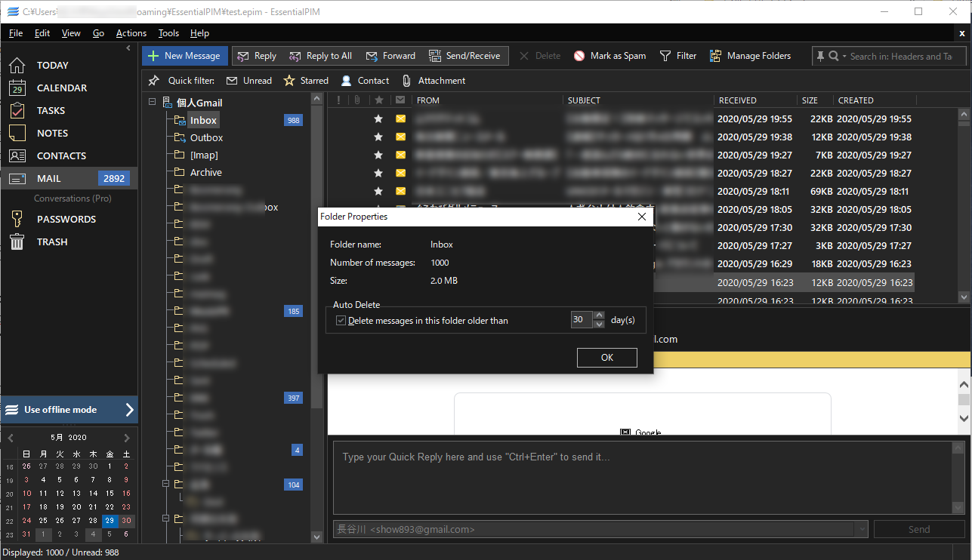Viewport: 972px width, 560px height.
Task: Open Manage Folders
Action: [x=750, y=56]
